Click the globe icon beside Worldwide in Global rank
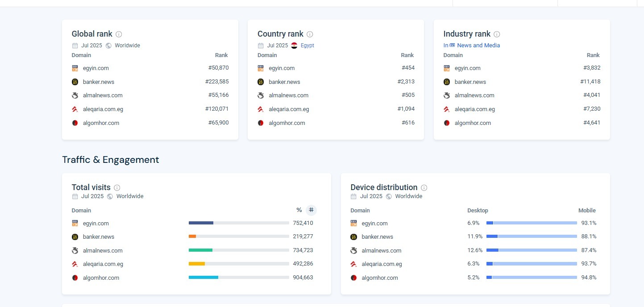The height and width of the screenshot is (307, 644). pyautogui.click(x=108, y=46)
